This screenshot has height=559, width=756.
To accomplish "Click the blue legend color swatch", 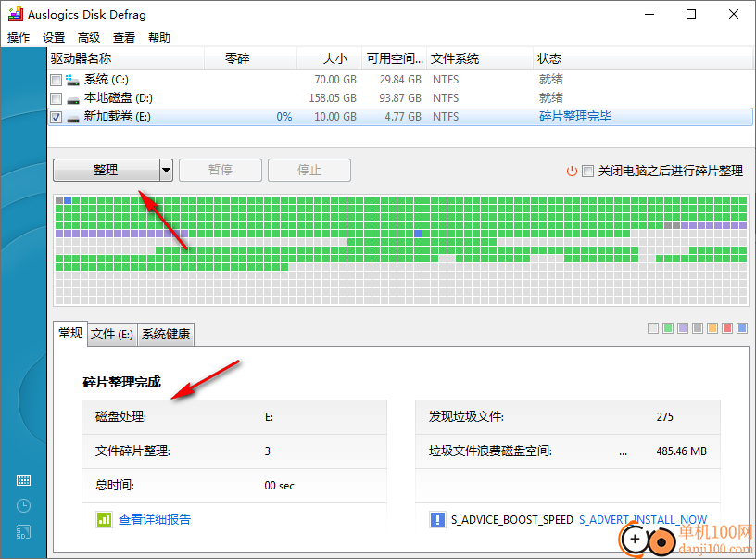I will pyautogui.click(x=742, y=328).
